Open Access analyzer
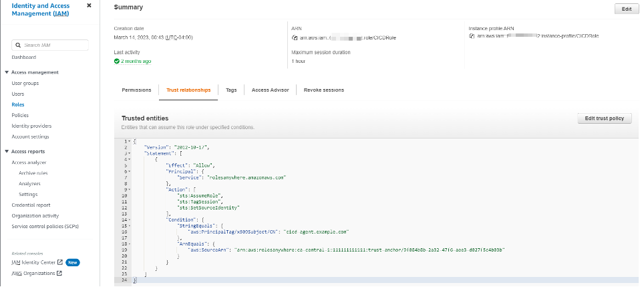644x287 pixels. 29,163
